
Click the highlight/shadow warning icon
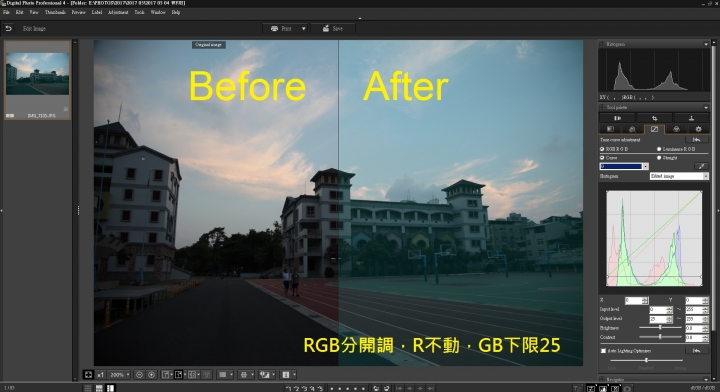[x=264, y=375]
